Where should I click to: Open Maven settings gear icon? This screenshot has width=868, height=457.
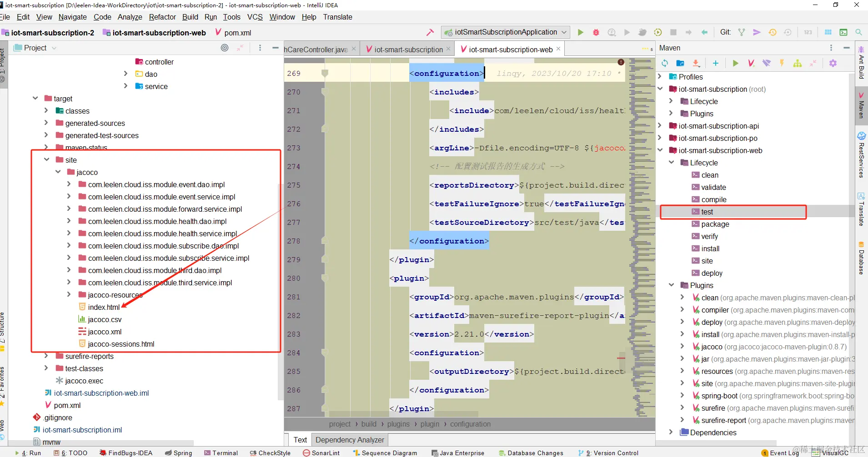(833, 63)
